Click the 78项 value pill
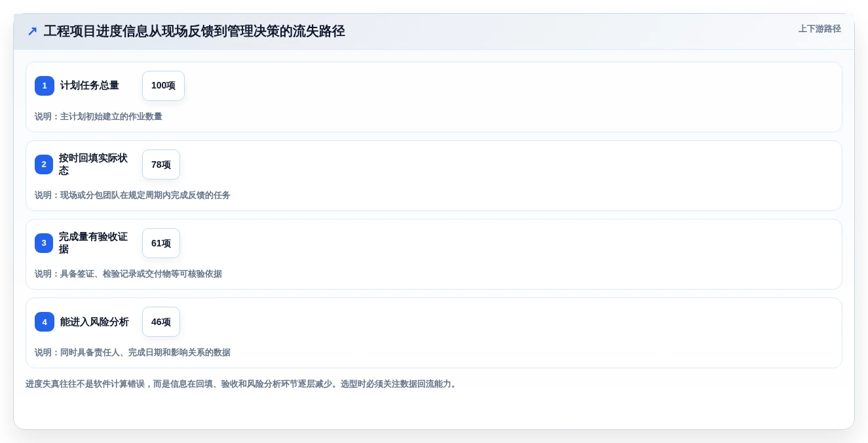Image resolution: width=868 pixels, height=443 pixels. pyautogui.click(x=161, y=164)
